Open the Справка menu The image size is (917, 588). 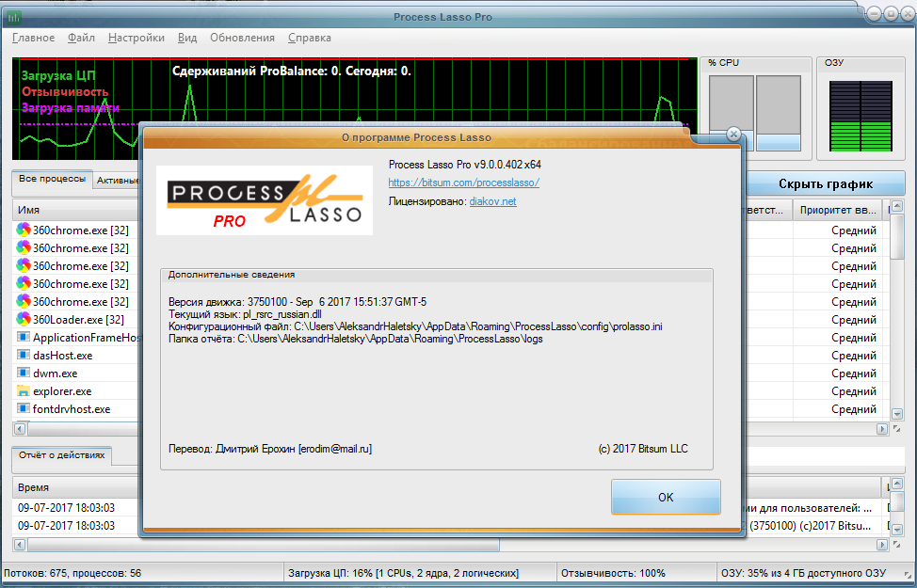310,38
